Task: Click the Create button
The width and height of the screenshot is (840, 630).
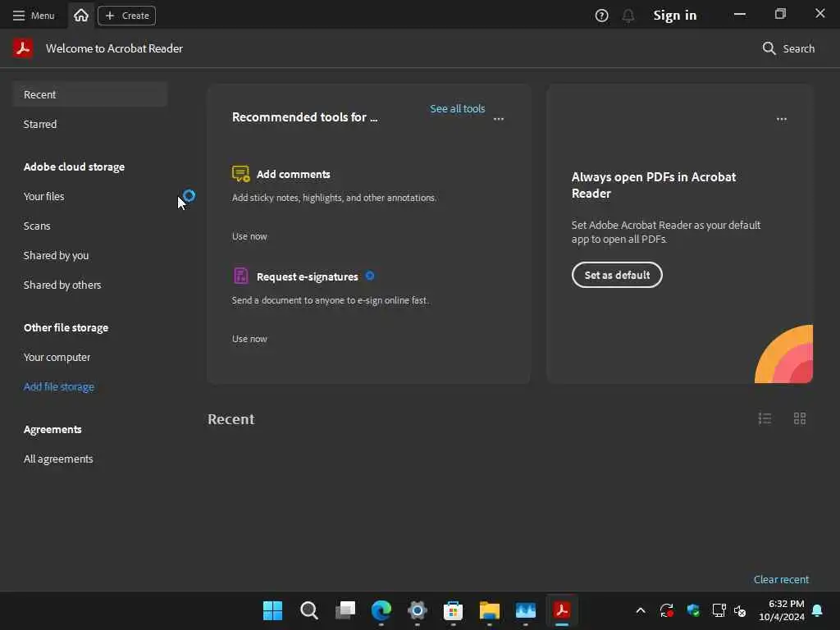Action: pos(127,16)
